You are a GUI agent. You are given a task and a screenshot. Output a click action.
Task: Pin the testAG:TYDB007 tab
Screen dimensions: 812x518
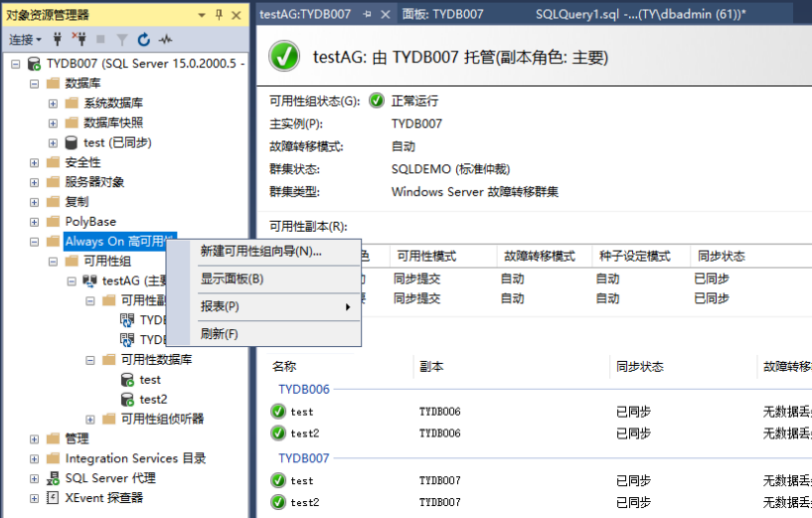368,15
